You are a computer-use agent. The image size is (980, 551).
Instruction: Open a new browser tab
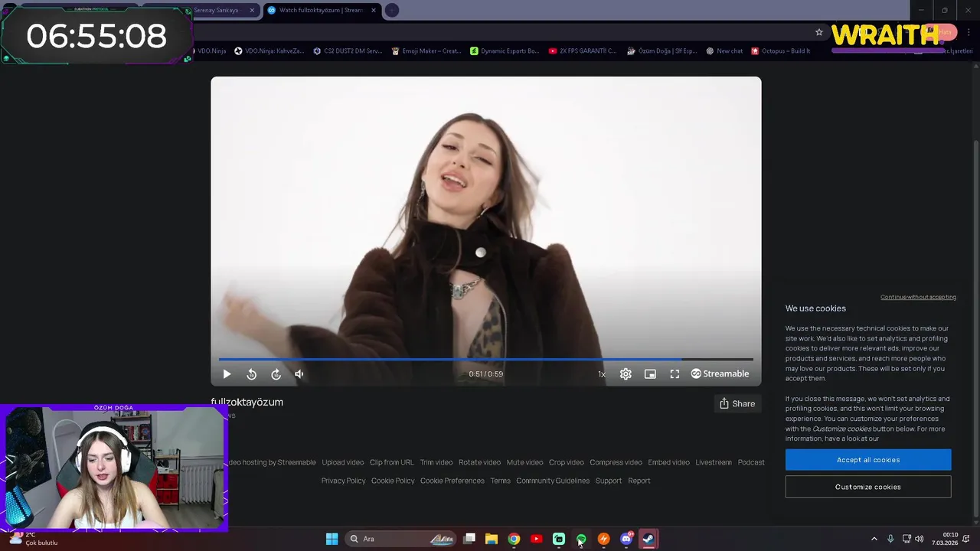click(392, 10)
